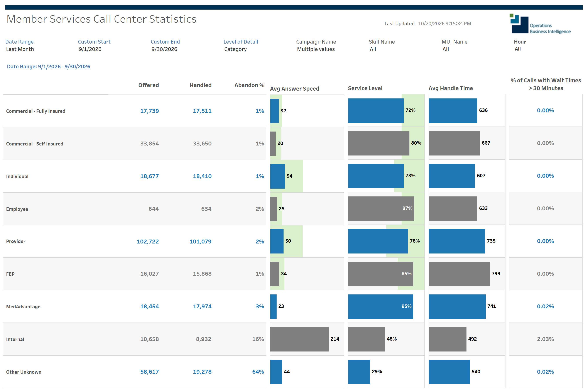Select the Commercial - Self Insured row label
The height and width of the screenshot is (392, 588).
(35, 144)
